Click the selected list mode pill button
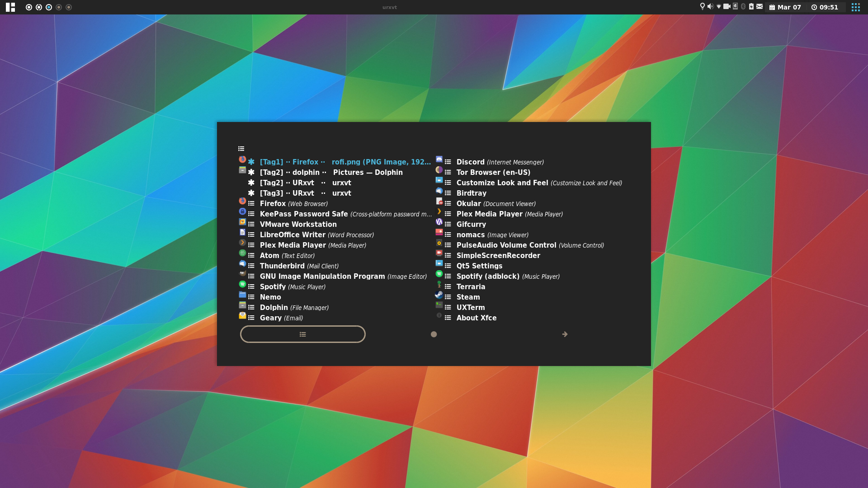 tap(302, 334)
